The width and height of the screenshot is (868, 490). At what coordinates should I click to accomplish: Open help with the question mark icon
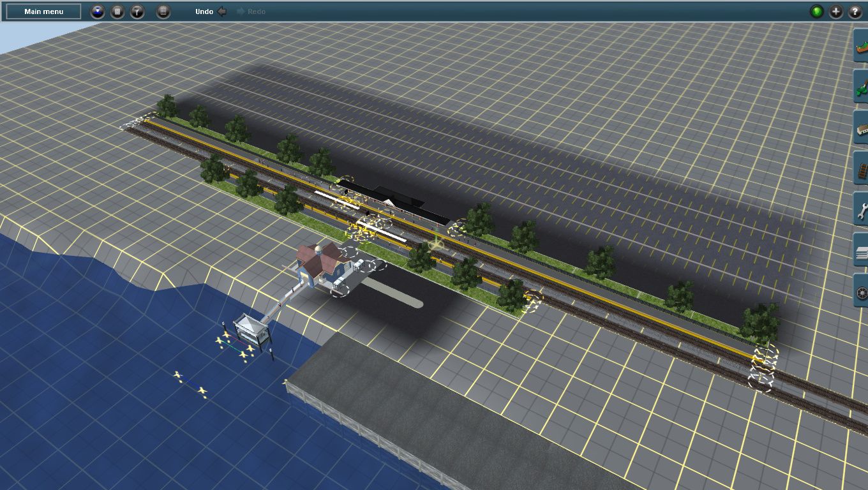[x=855, y=11]
